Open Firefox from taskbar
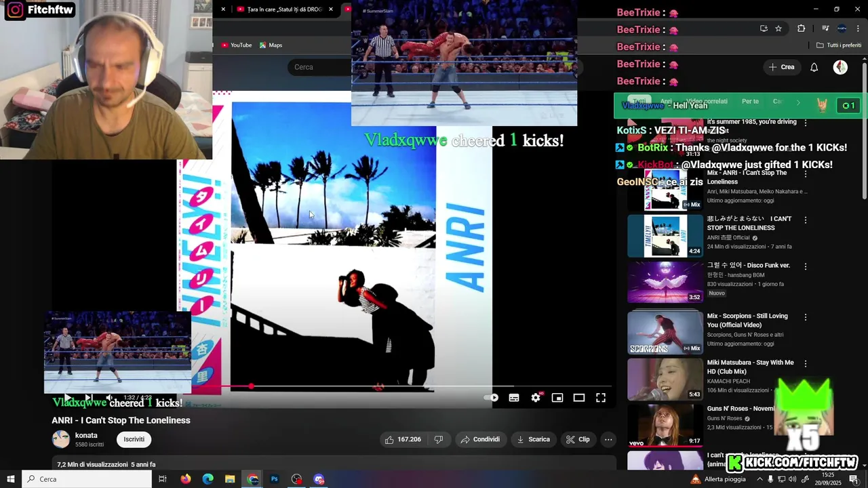 186,479
